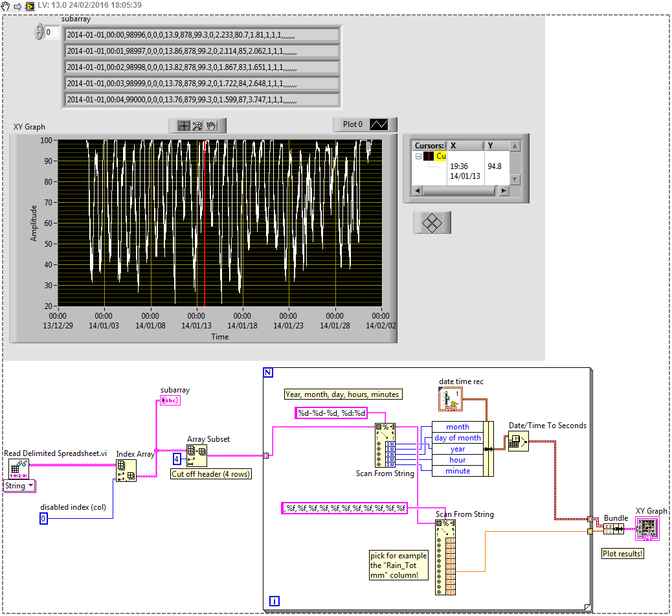The height and width of the screenshot is (616, 672).
Task: Click the Array Subset function icon
Action: click(x=197, y=455)
